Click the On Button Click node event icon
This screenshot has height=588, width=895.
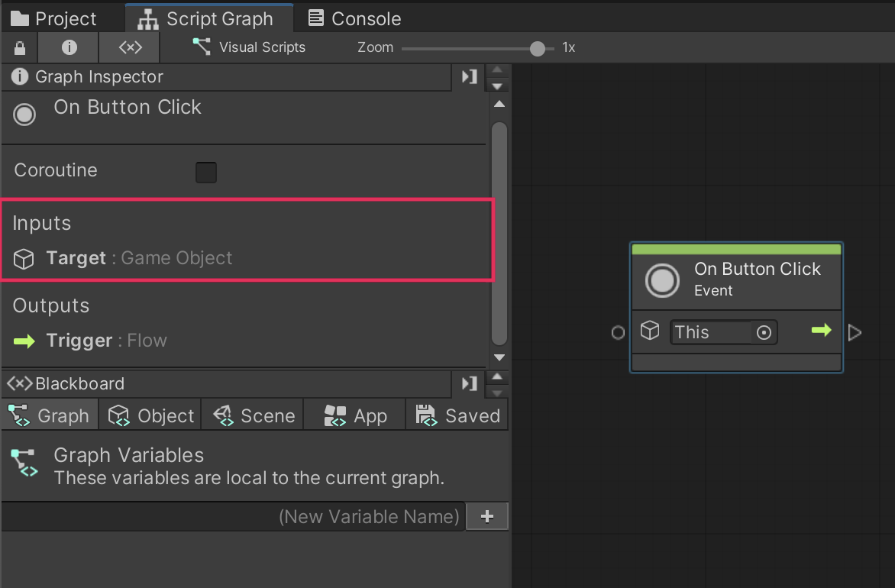coord(662,280)
